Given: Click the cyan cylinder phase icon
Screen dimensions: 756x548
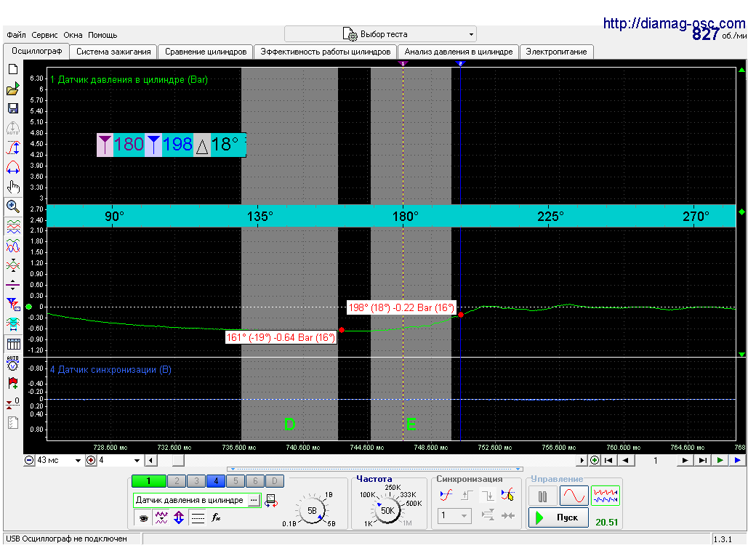Looking at the screenshot, I should click(13, 324).
